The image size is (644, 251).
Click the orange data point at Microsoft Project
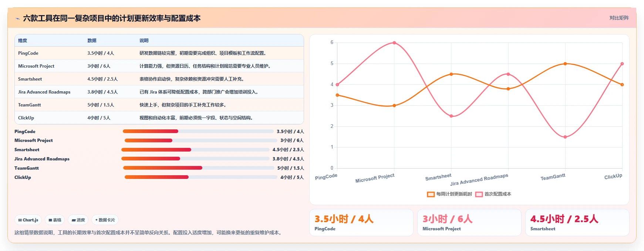(394, 106)
